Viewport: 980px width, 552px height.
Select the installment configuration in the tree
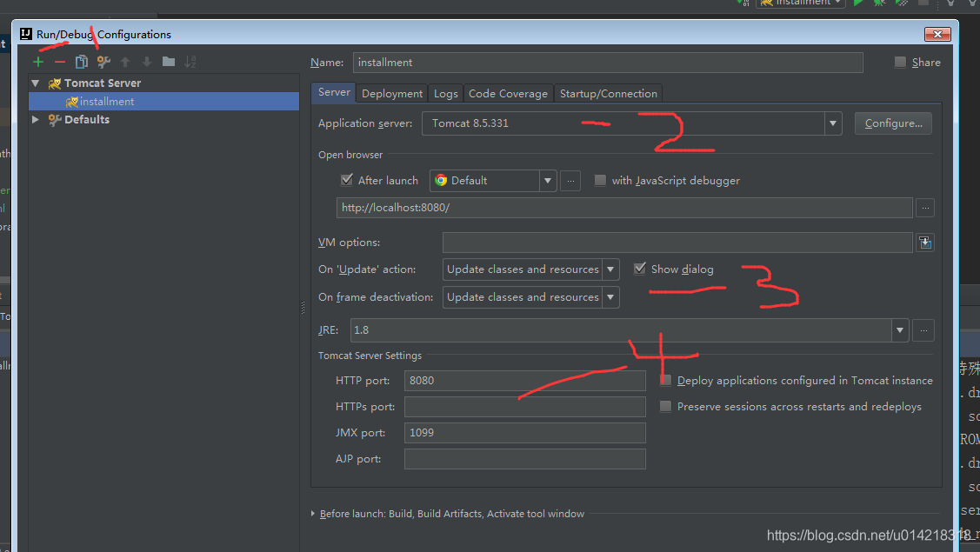[x=163, y=102]
